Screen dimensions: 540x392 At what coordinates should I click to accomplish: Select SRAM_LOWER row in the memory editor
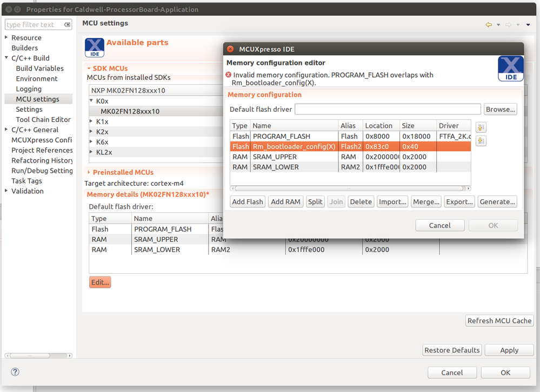[x=350, y=167]
